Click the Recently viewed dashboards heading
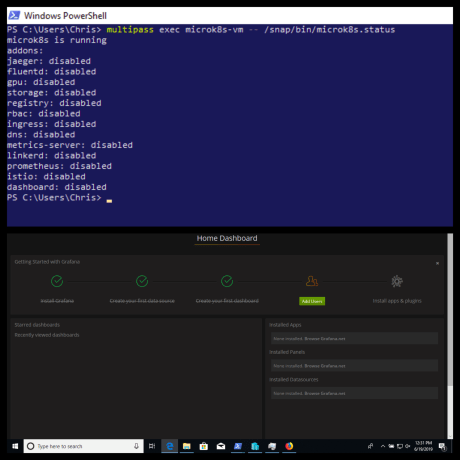 [47, 335]
